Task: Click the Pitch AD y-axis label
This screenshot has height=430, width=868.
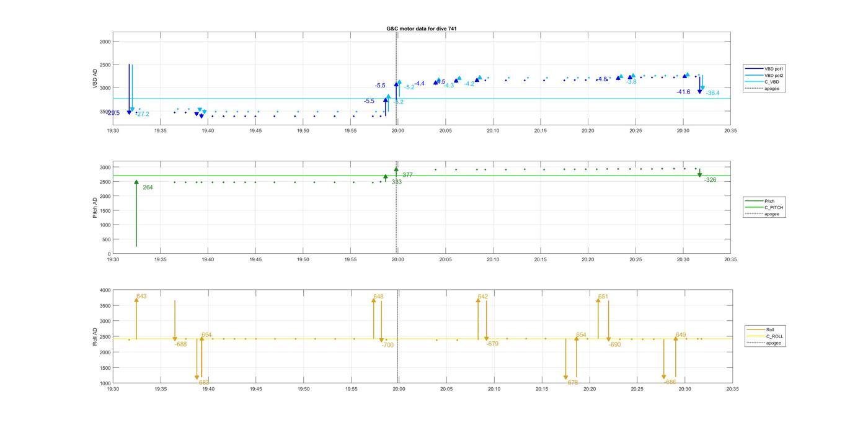Action: (95, 207)
